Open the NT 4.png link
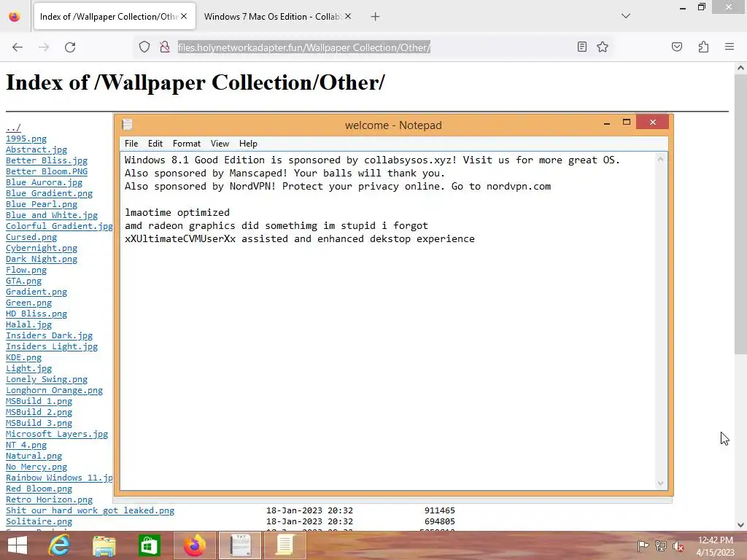 tap(26, 446)
